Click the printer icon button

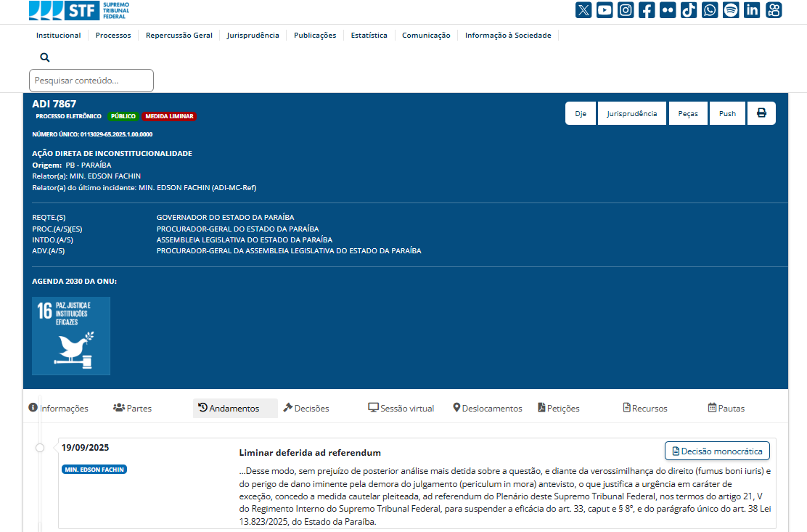click(x=761, y=113)
